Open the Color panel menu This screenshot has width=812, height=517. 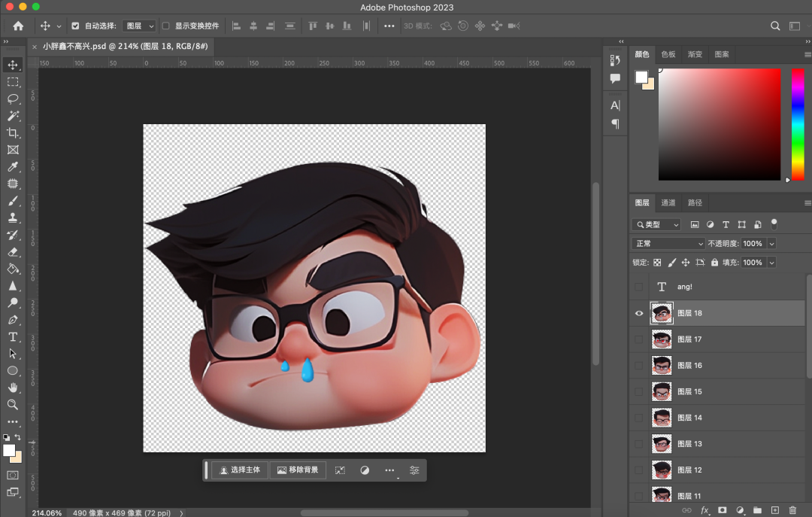807,54
